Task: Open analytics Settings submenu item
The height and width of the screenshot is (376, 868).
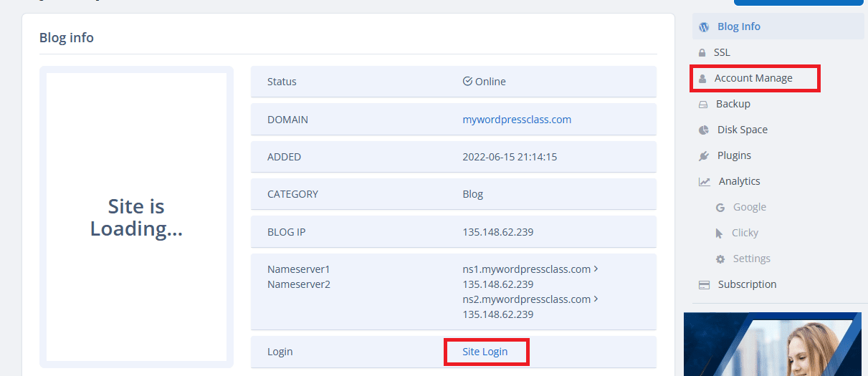Action: point(752,259)
